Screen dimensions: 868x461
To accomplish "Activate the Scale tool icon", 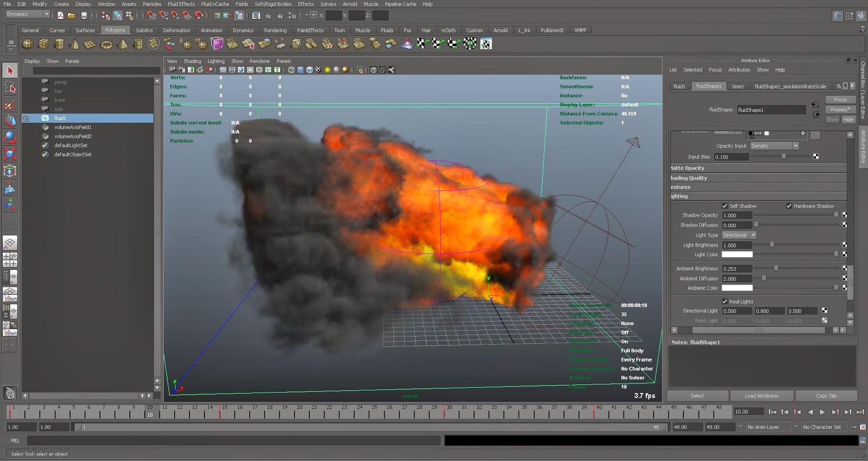I will click(10, 154).
